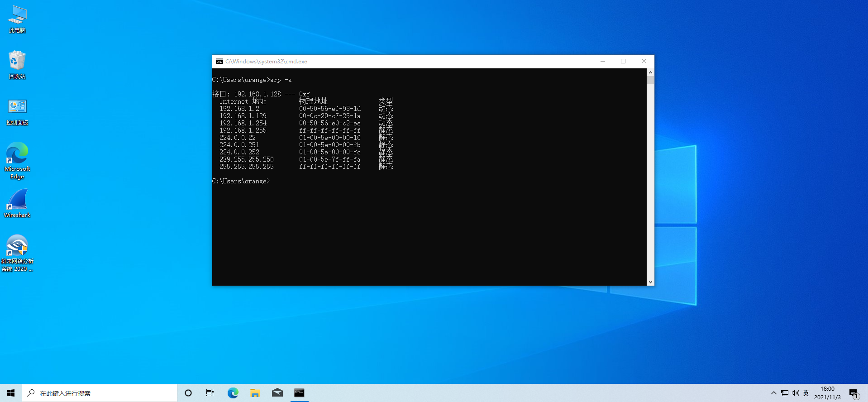Select the Microsoft Edge desktop shortcut
The image size is (868, 402).
tap(17, 161)
